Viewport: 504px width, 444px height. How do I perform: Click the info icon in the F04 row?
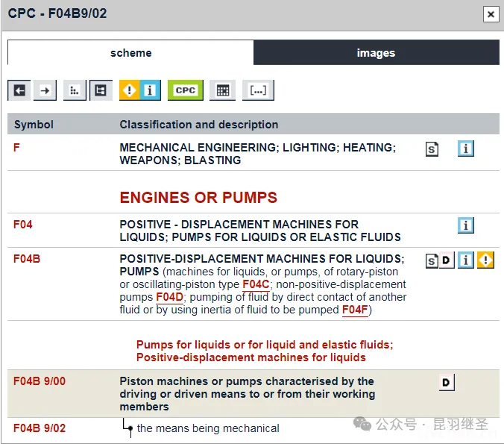point(466,225)
